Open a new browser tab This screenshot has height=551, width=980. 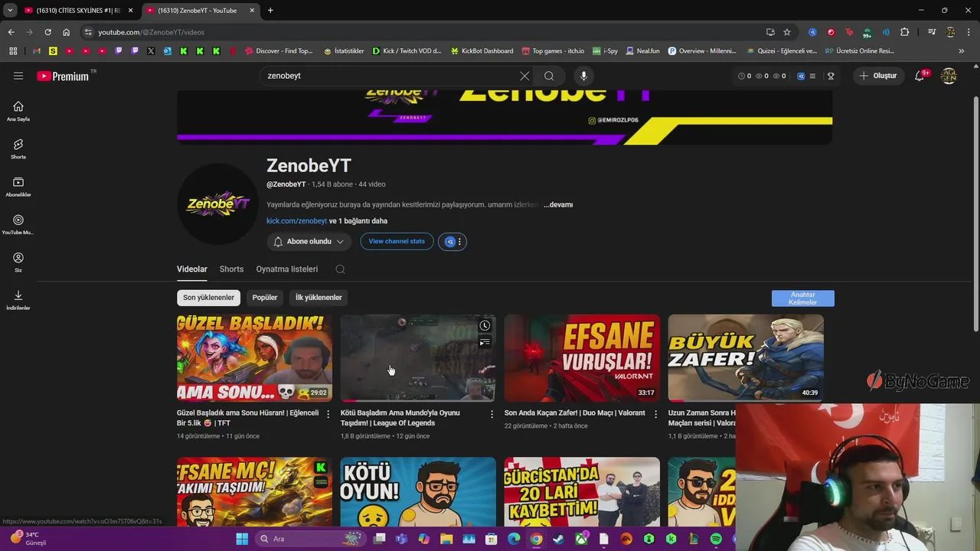coord(270,11)
